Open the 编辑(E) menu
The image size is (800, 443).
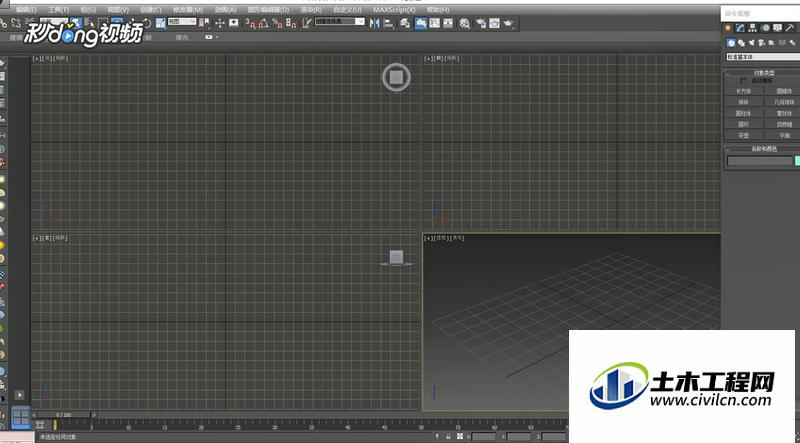[26, 10]
